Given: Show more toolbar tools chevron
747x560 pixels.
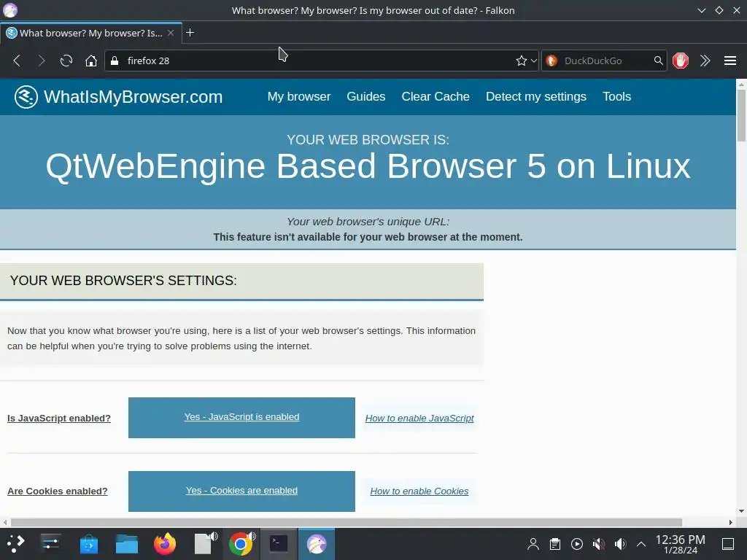Looking at the screenshot, I should click(x=705, y=61).
